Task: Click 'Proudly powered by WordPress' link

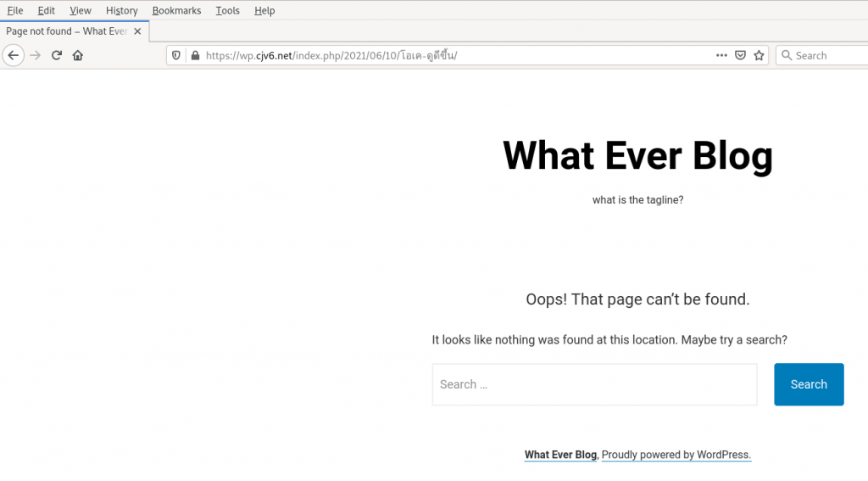Action: (x=676, y=455)
